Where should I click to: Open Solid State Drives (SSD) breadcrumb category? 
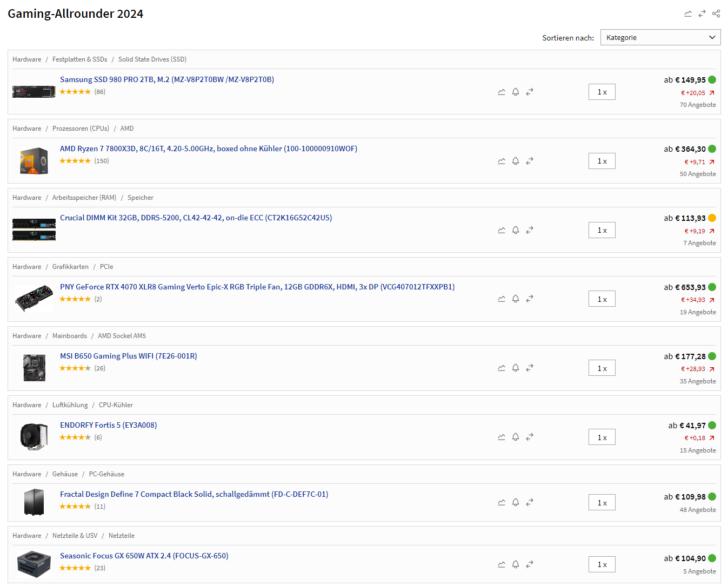pyautogui.click(x=152, y=59)
